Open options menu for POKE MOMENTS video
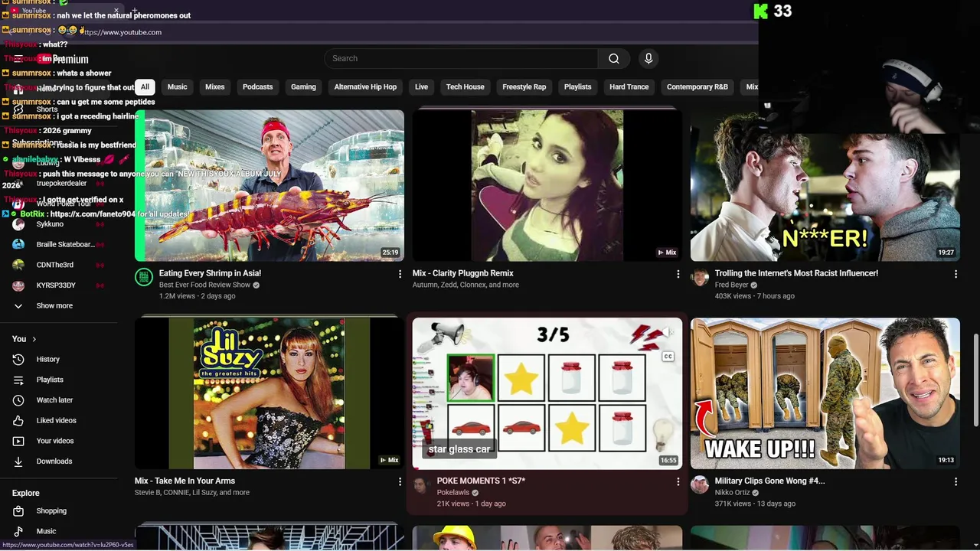This screenshot has height=551, width=980. [678, 481]
